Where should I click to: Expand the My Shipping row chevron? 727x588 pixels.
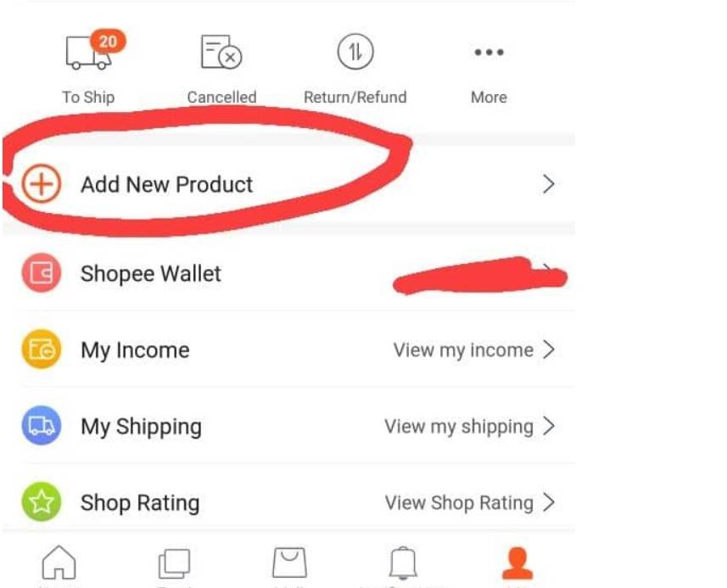[x=549, y=426]
